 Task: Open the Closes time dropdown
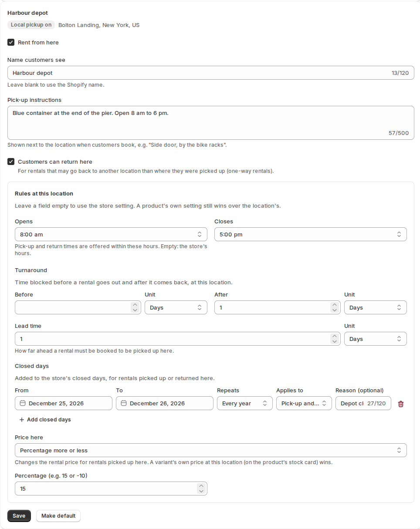[311, 234]
